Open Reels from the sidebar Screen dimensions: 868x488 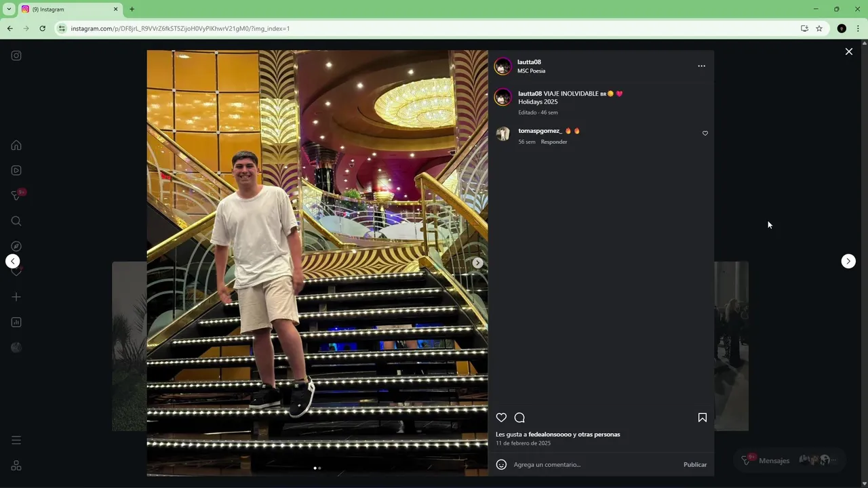point(16,170)
